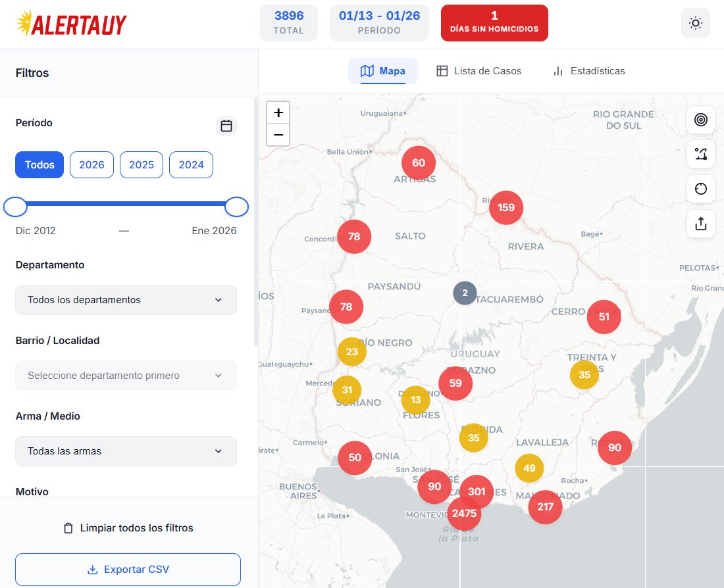Image resolution: width=724 pixels, height=588 pixels.
Task: Open the gray cluster marker 2
Action: click(x=465, y=293)
